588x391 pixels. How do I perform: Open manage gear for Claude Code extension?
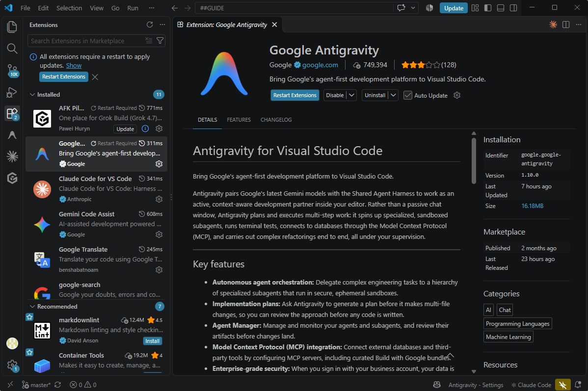point(159,199)
